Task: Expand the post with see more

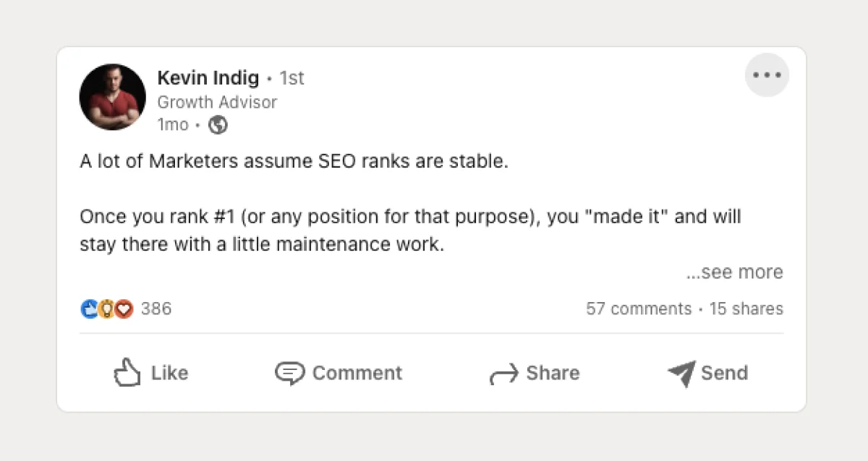Action: tap(734, 272)
